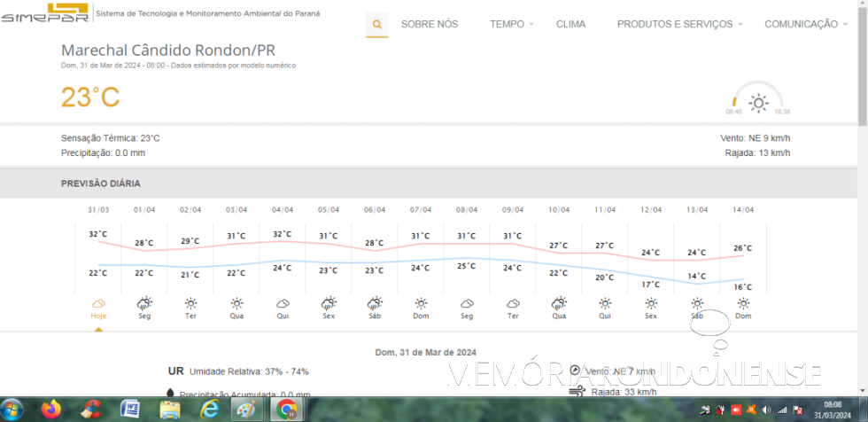Launch Microsoft Word from the taskbar

click(x=130, y=409)
